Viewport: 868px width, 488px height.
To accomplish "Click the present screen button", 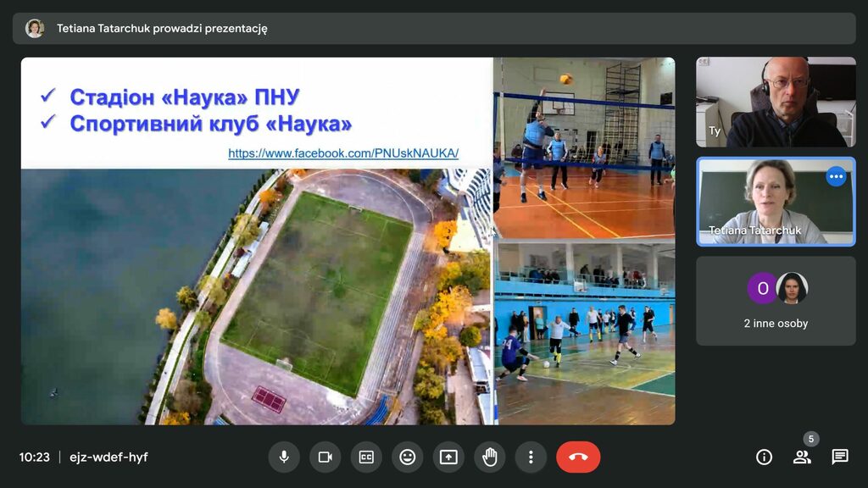I will coord(448,457).
